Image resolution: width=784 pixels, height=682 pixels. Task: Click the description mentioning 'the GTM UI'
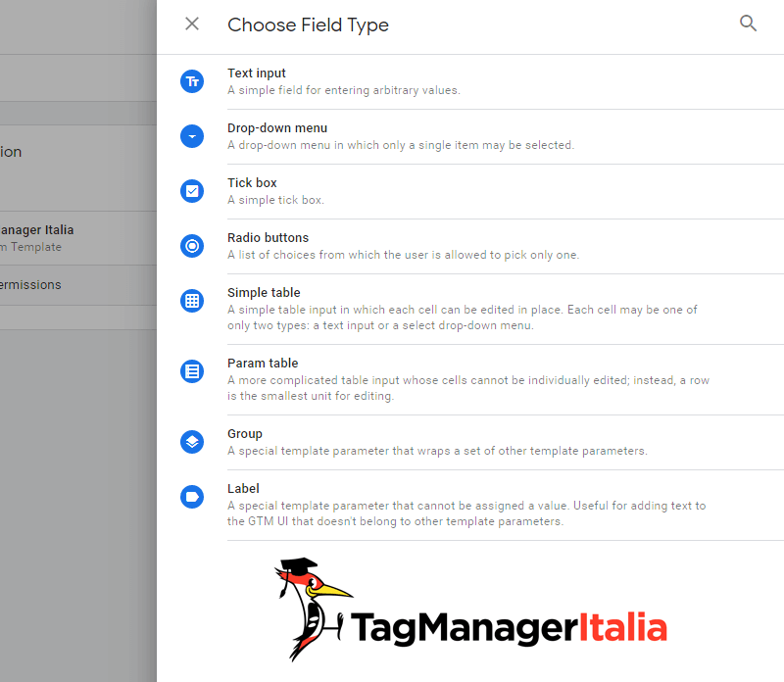pos(466,513)
